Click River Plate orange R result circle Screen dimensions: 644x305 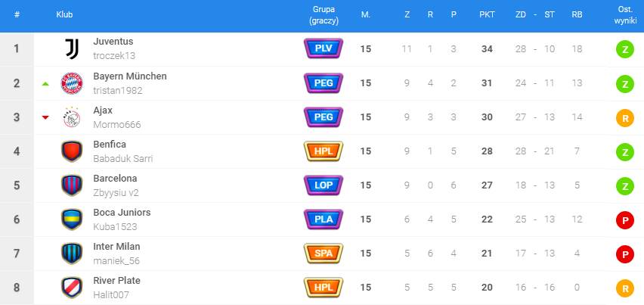click(625, 288)
